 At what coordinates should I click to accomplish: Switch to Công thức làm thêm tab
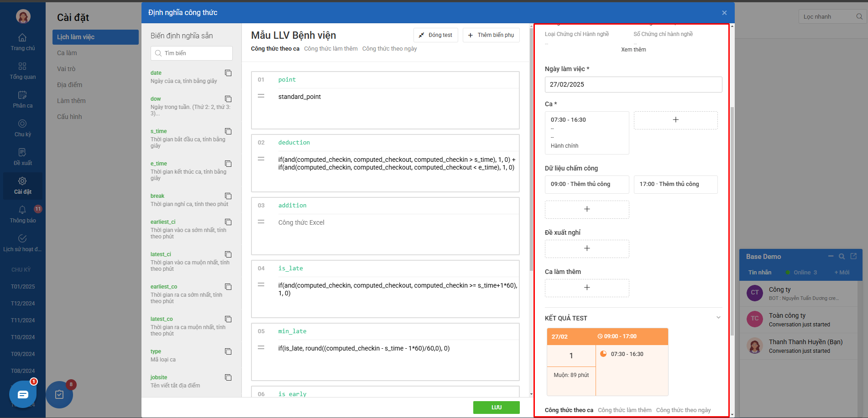point(331,49)
